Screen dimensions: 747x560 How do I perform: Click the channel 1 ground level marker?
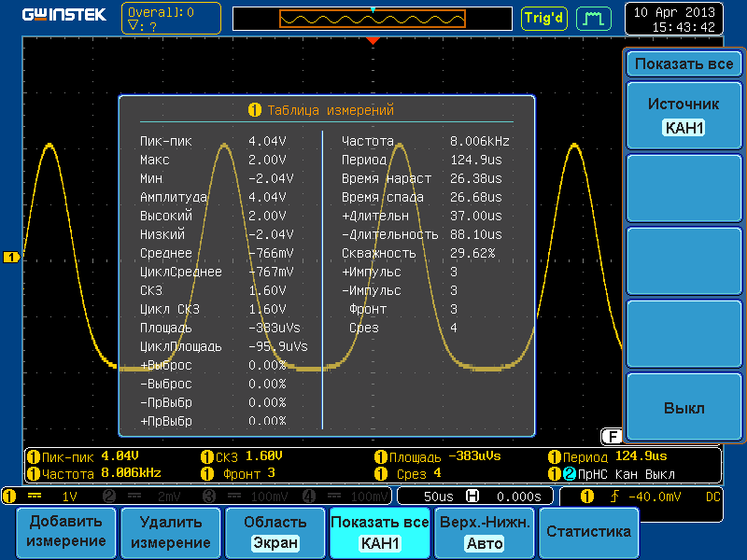pyautogui.click(x=11, y=257)
